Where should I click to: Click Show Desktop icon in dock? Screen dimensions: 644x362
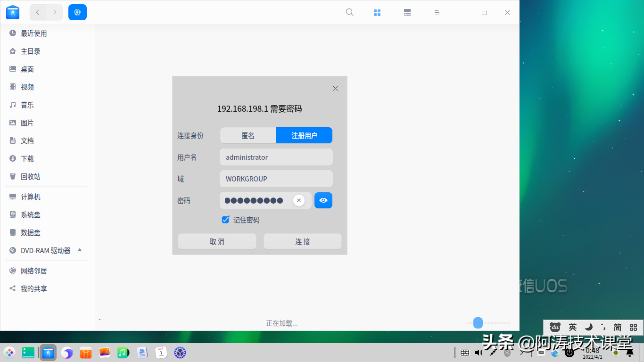[28, 352]
